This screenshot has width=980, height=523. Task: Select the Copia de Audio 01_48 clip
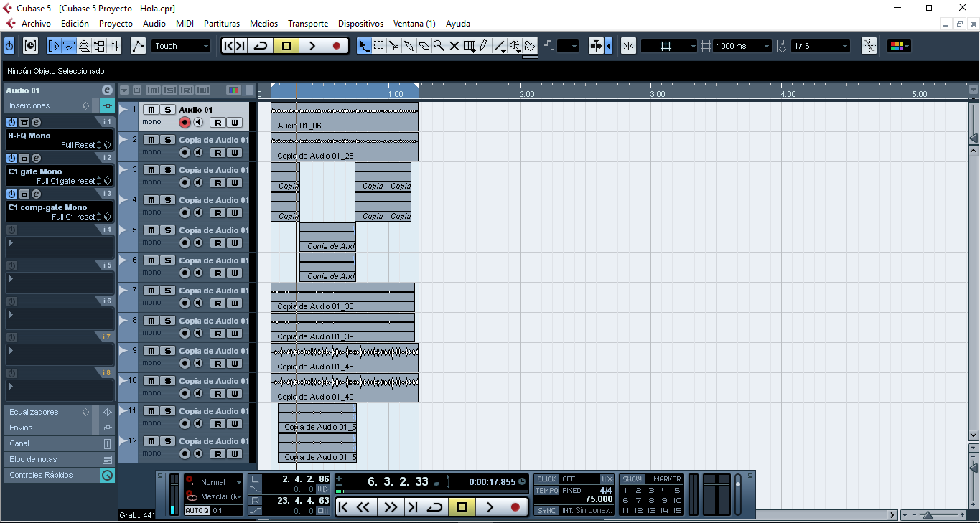(345, 357)
